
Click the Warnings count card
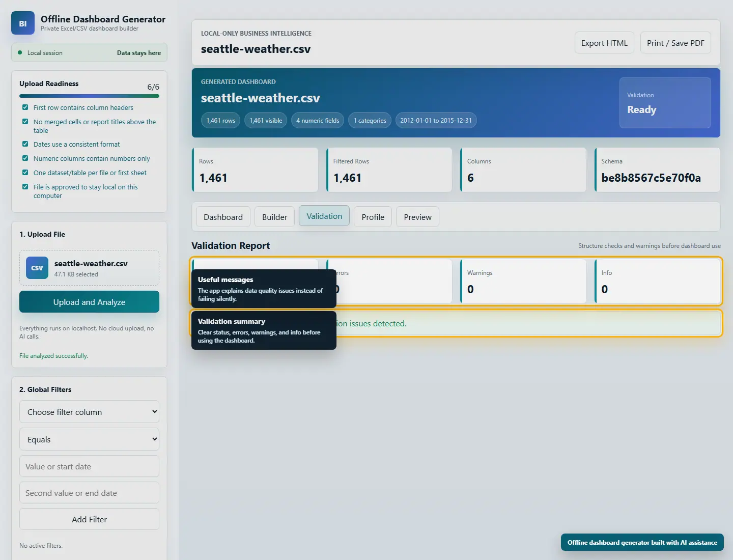523,281
